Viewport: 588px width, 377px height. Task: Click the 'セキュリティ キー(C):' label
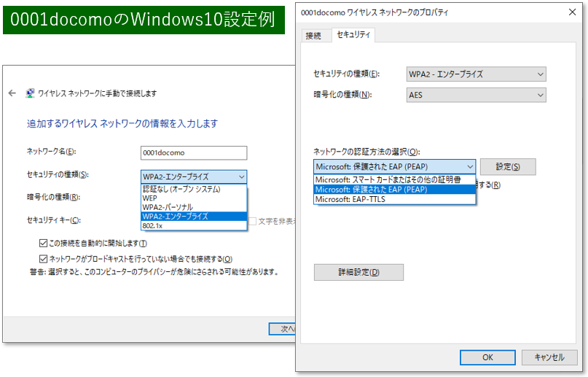coord(54,220)
